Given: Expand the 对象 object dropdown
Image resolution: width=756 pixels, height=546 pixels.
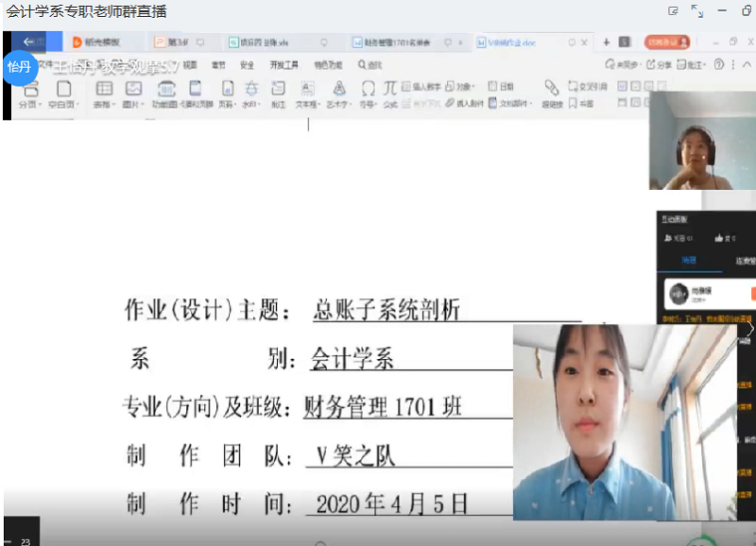Looking at the screenshot, I should click(x=472, y=86).
